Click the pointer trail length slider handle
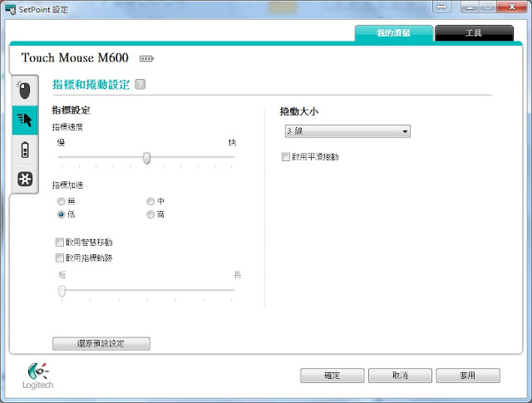Image resolution: width=532 pixels, height=403 pixels. [x=62, y=291]
